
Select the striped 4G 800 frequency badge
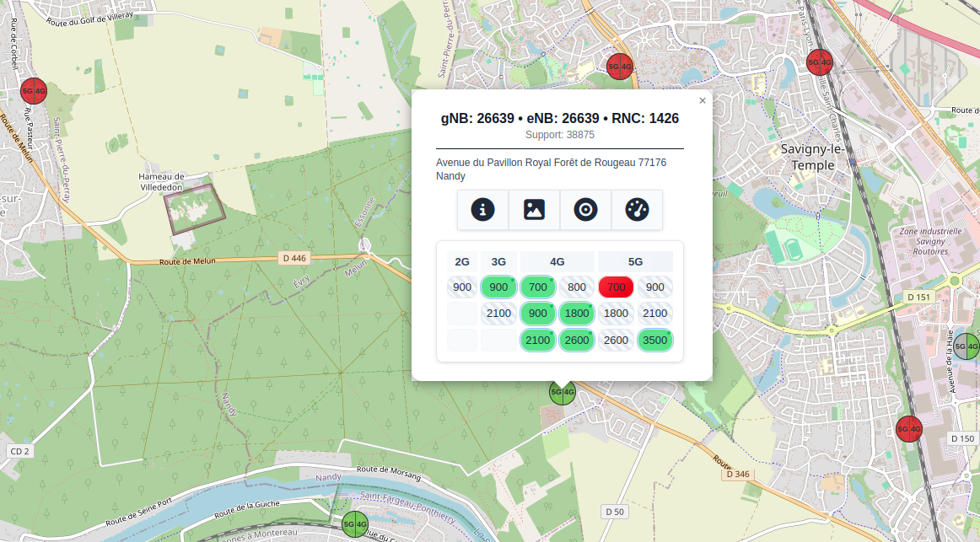click(x=577, y=287)
